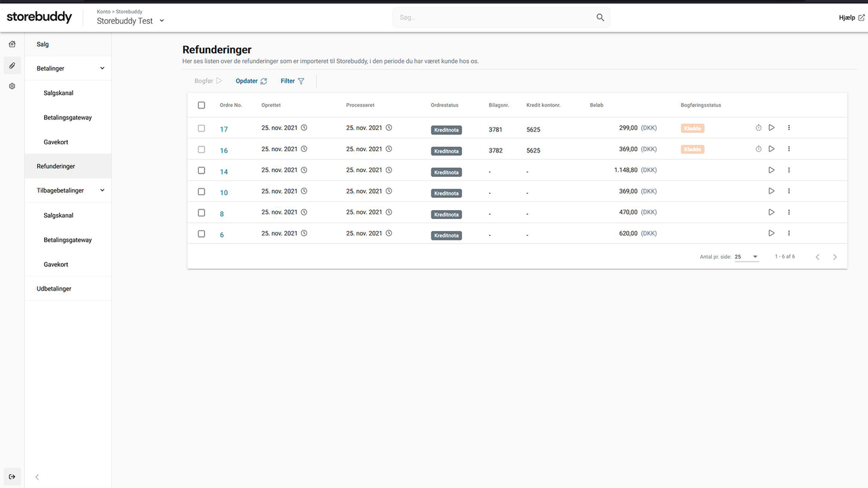Open the Antal pr. side dropdown
This screenshot has width=868, height=488.
pyautogui.click(x=748, y=256)
